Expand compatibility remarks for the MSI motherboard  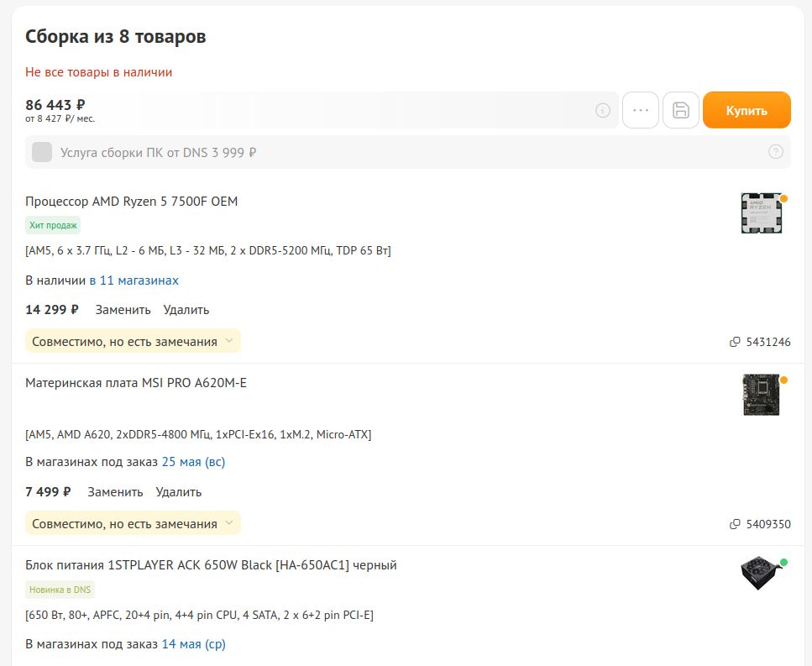133,523
